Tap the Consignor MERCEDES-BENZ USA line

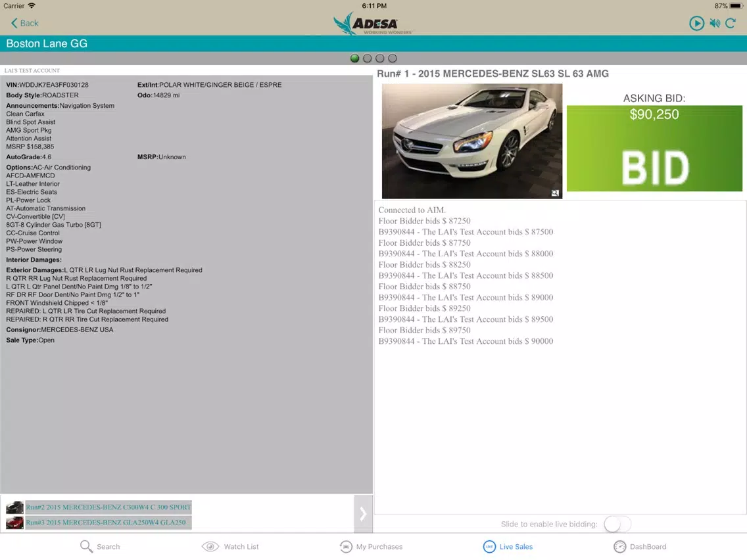[x=60, y=329]
